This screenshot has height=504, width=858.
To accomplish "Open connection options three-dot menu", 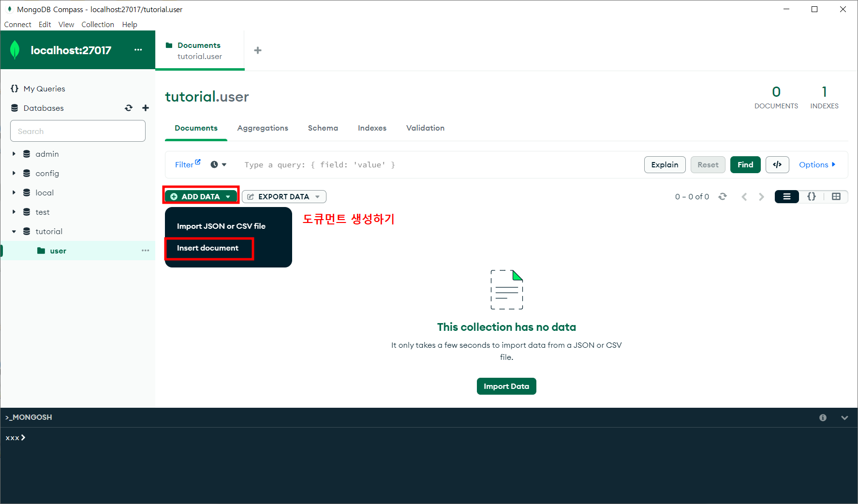I will [x=138, y=50].
